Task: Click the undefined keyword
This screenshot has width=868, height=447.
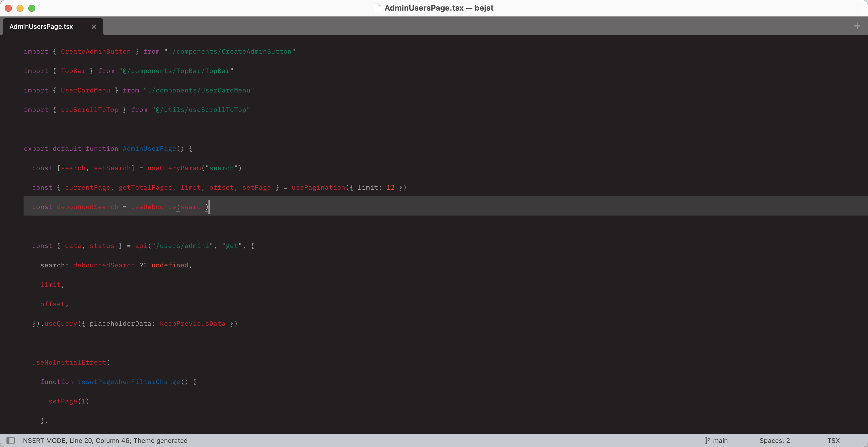Action: (x=170, y=265)
